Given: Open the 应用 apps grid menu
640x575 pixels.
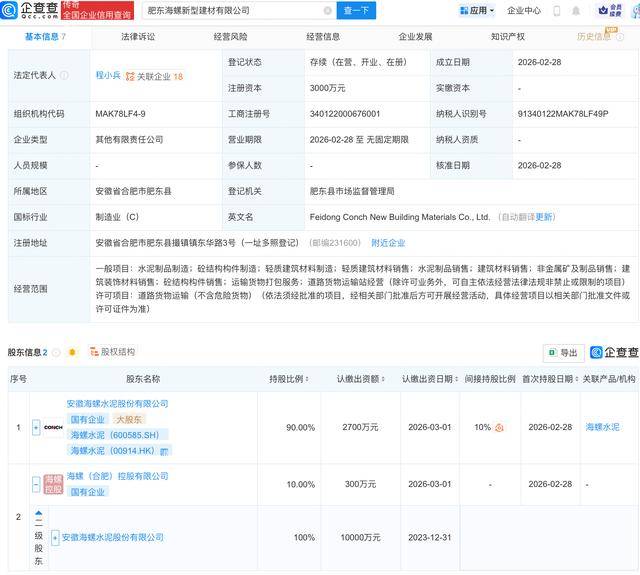Looking at the screenshot, I should pos(475,11).
